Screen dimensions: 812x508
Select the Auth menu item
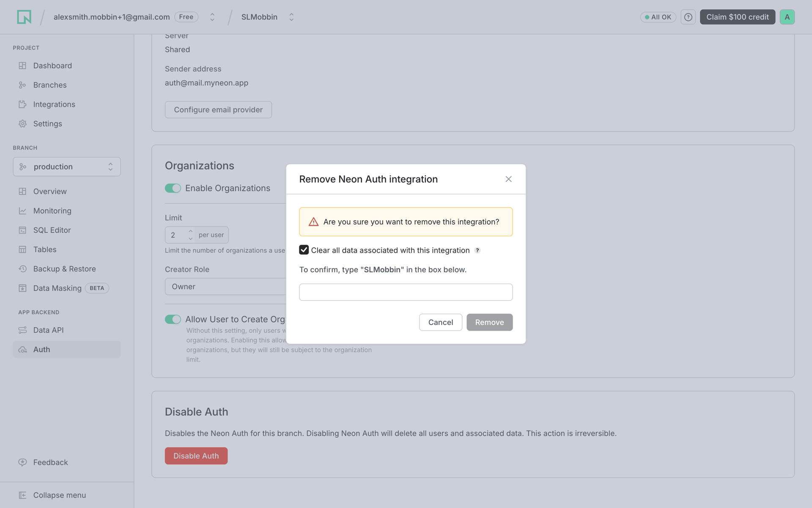tap(67, 350)
